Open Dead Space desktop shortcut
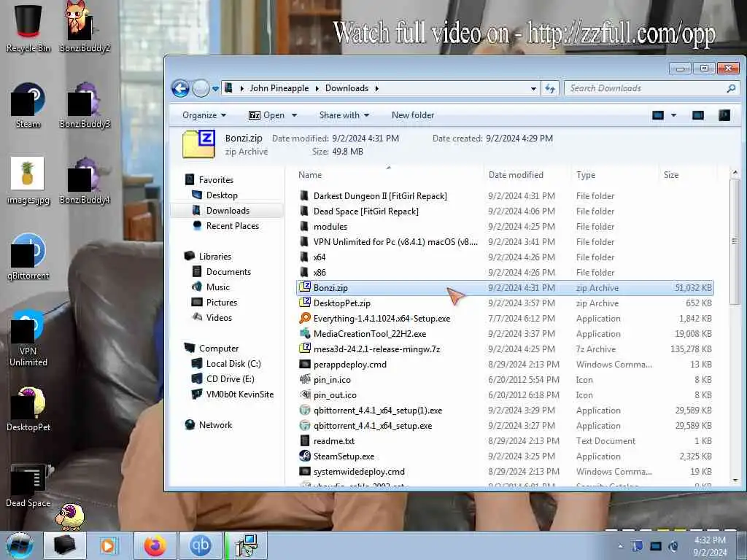Image resolution: width=747 pixels, height=560 pixels. (x=28, y=486)
